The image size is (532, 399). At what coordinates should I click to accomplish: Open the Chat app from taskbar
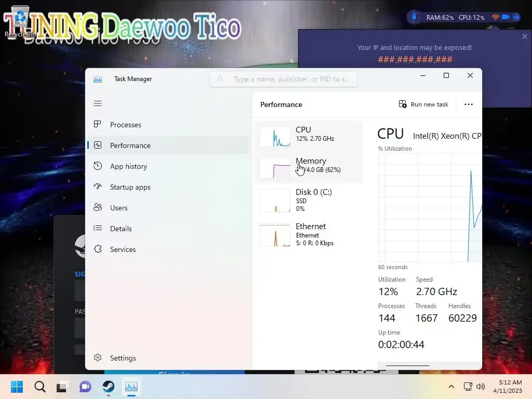85,387
